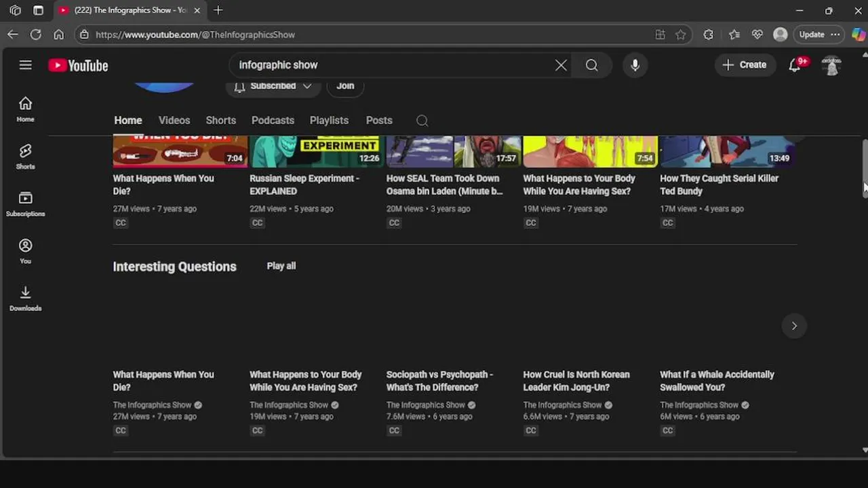Add page to favorites with star icon
868x488 pixels.
[681, 35]
